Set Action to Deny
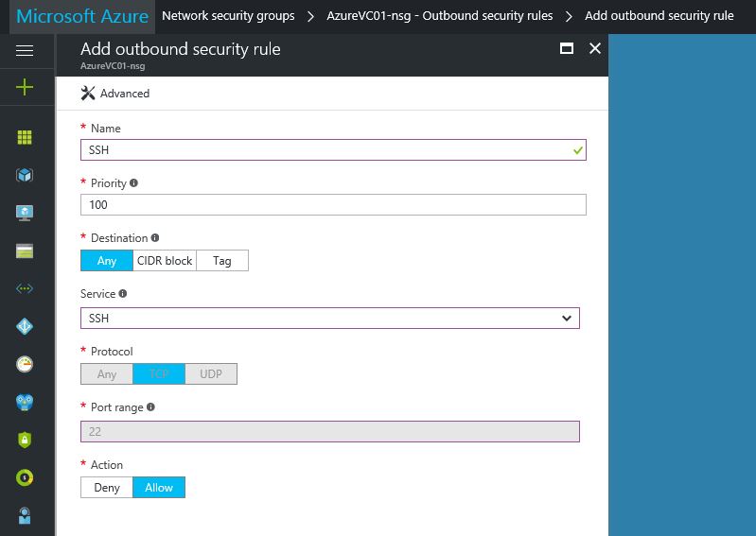The height and width of the screenshot is (536, 756). click(x=107, y=488)
